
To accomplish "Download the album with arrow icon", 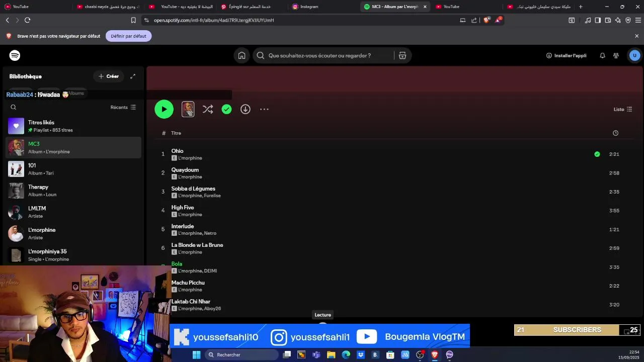I will (246, 109).
